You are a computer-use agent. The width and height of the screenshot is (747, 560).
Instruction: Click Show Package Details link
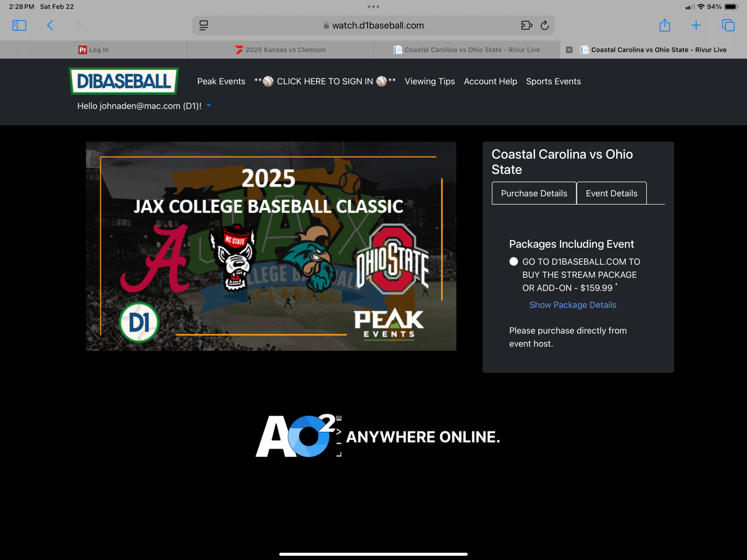[x=573, y=305]
